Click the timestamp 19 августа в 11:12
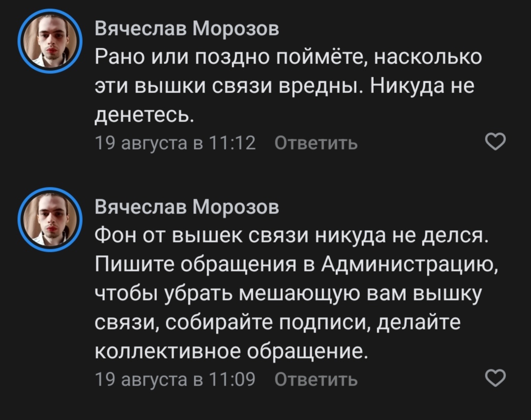531x420 pixels. 175,143
